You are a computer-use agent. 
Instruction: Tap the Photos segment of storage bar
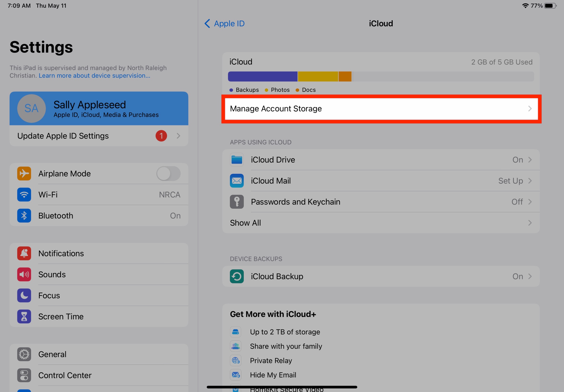click(x=318, y=76)
